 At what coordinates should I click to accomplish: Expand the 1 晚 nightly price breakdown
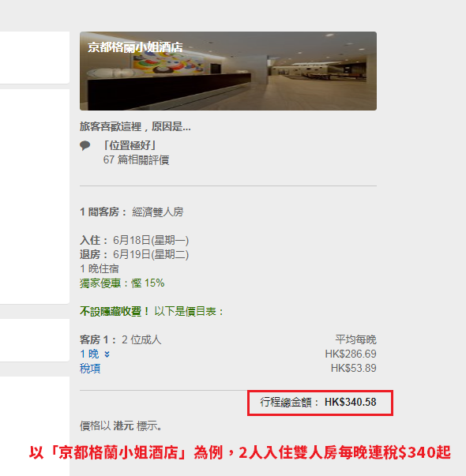[x=95, y=354]
